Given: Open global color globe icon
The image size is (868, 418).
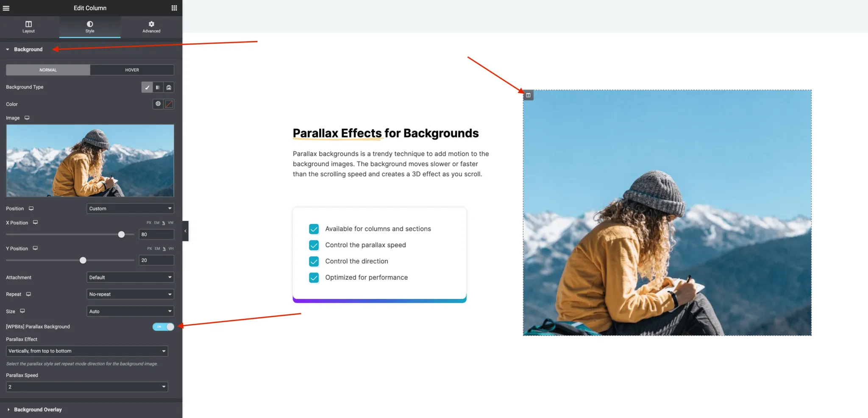Looking at the screenshot, I should 158,104.
